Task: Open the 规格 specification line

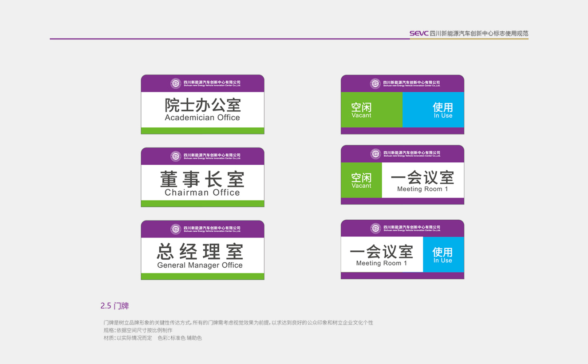Action: (138, 330)
